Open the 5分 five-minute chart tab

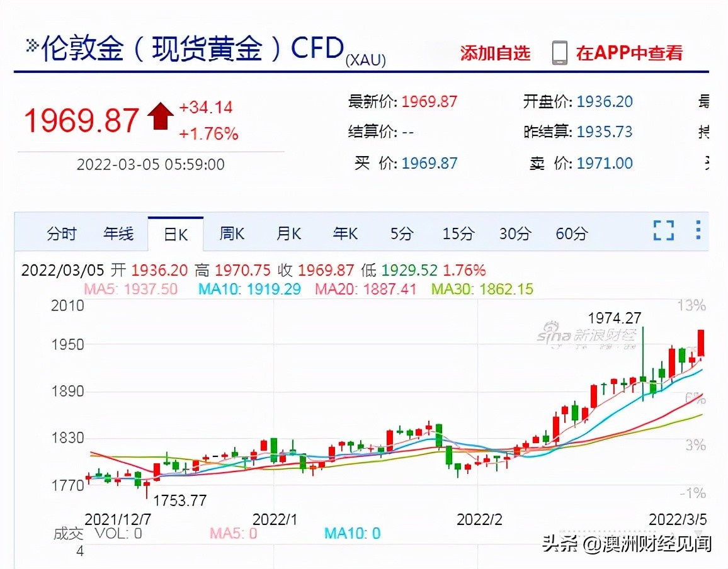pyautogui.click(x=401, y=234)
